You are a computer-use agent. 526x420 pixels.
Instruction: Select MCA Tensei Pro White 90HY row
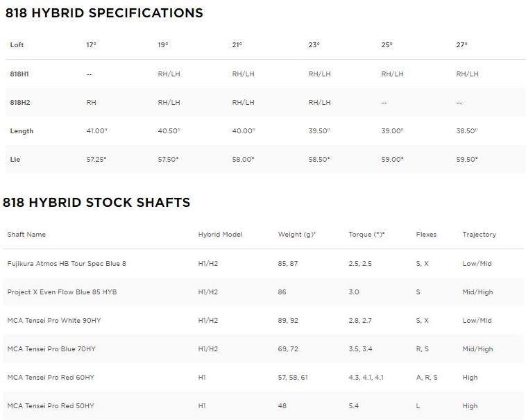coord(263,320)
